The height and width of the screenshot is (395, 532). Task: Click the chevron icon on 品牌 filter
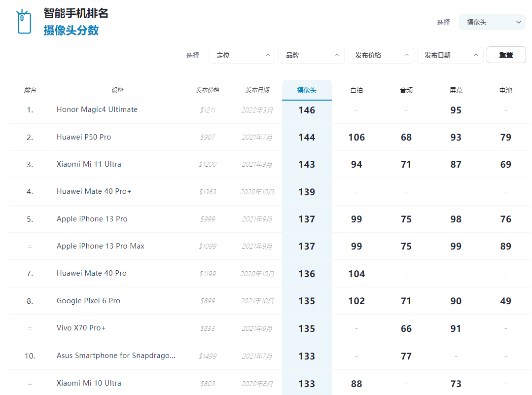(337, 55)
